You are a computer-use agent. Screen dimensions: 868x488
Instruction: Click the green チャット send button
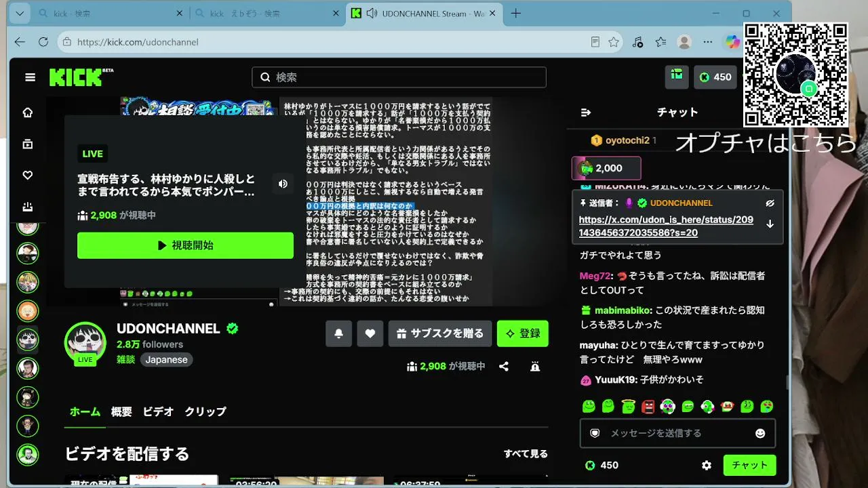click(x=750, y=465)
